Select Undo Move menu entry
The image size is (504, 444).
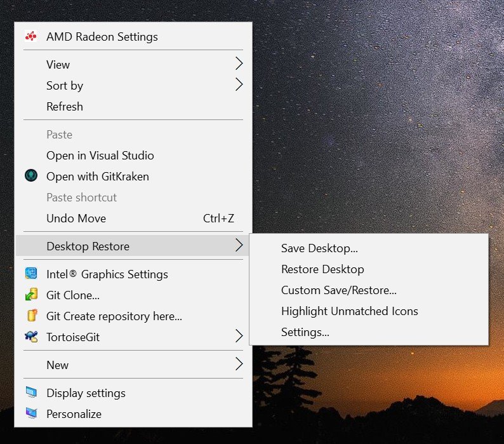click(76, 219)
